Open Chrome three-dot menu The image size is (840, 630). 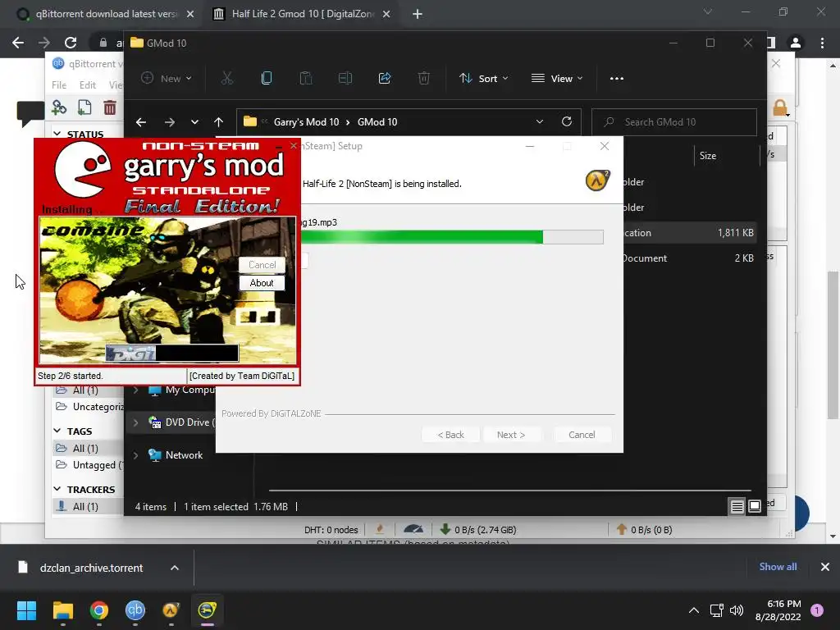(822, 43)
